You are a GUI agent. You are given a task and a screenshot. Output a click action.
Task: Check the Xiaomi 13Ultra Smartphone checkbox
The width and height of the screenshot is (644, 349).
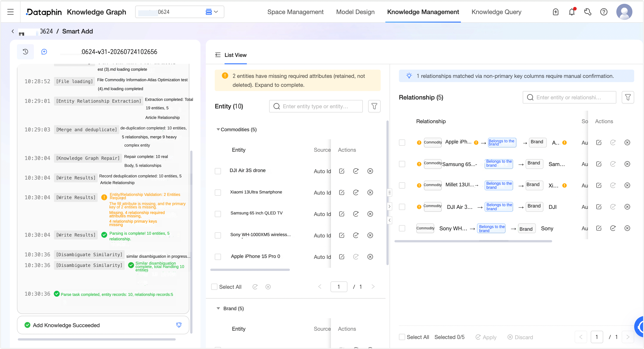(x=218, y=192)
